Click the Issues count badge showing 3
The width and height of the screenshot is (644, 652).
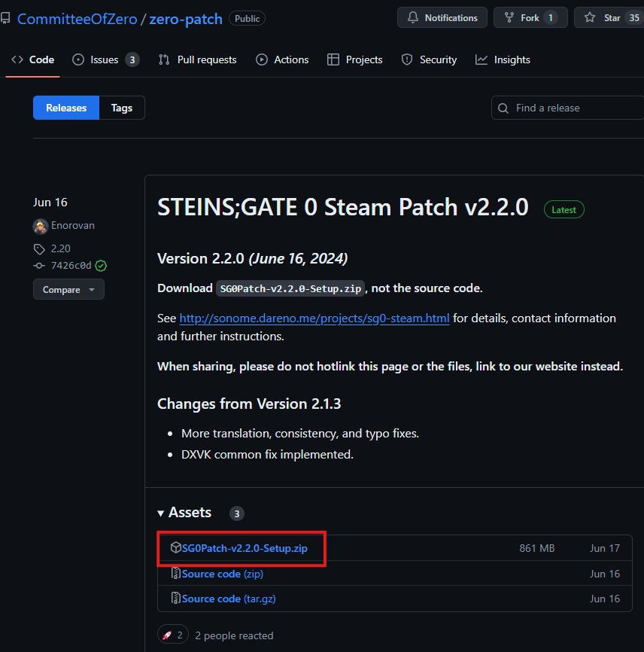132,60
